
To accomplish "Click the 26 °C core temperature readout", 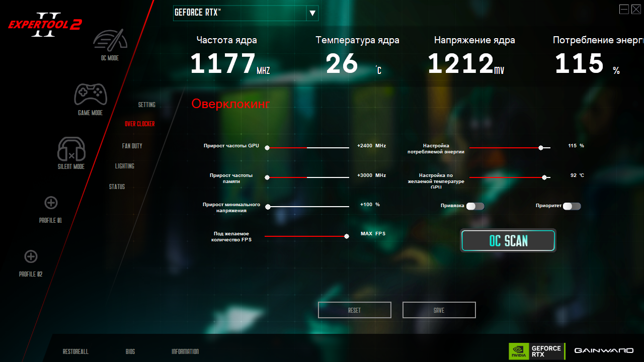I will point(354,64).
